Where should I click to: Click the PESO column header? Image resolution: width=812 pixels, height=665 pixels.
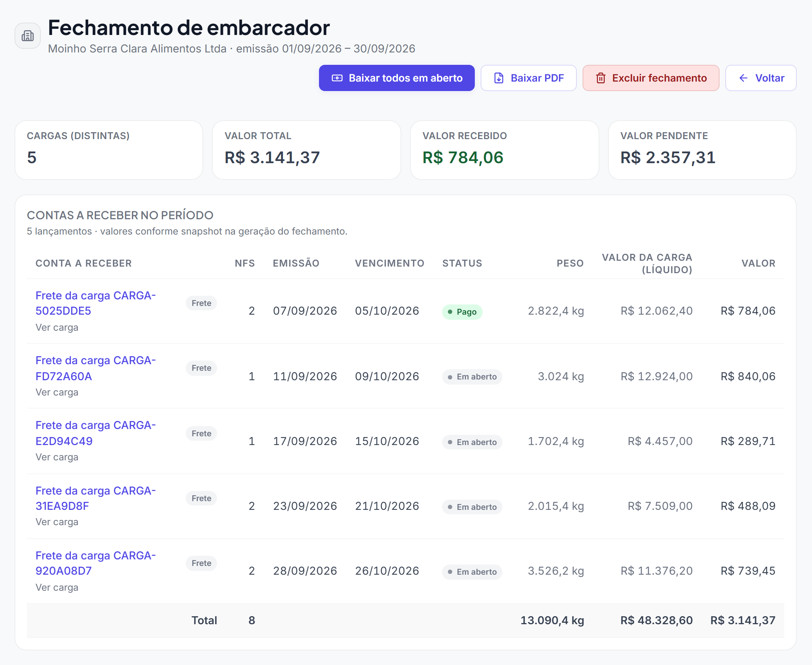coord(570,263)
